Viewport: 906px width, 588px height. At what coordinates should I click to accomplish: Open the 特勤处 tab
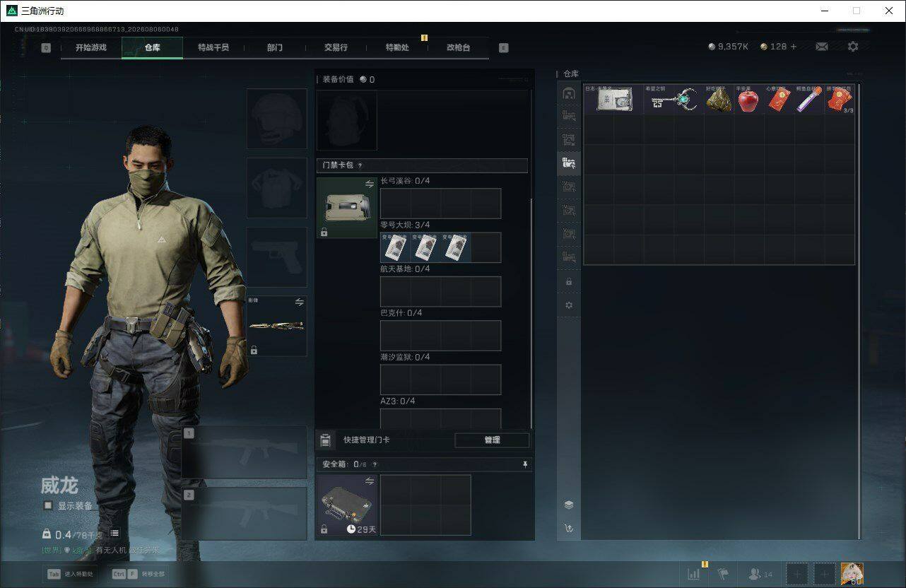coord(397,47)
